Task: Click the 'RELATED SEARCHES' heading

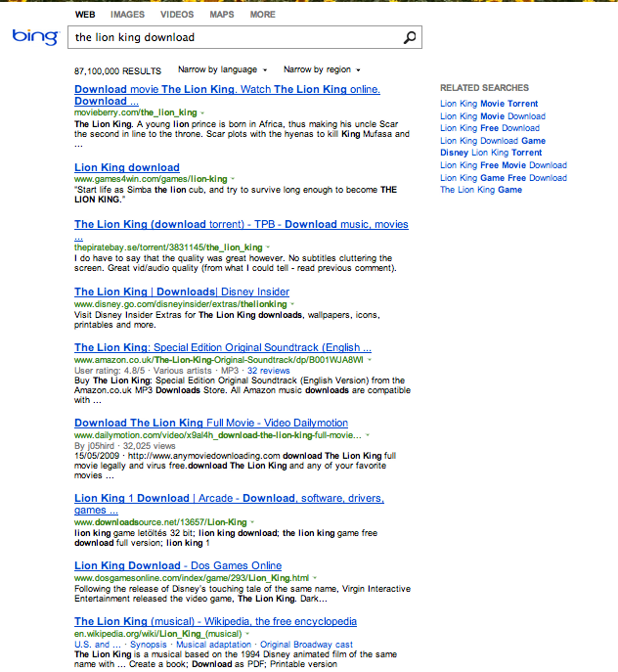Action: [485, 88]
